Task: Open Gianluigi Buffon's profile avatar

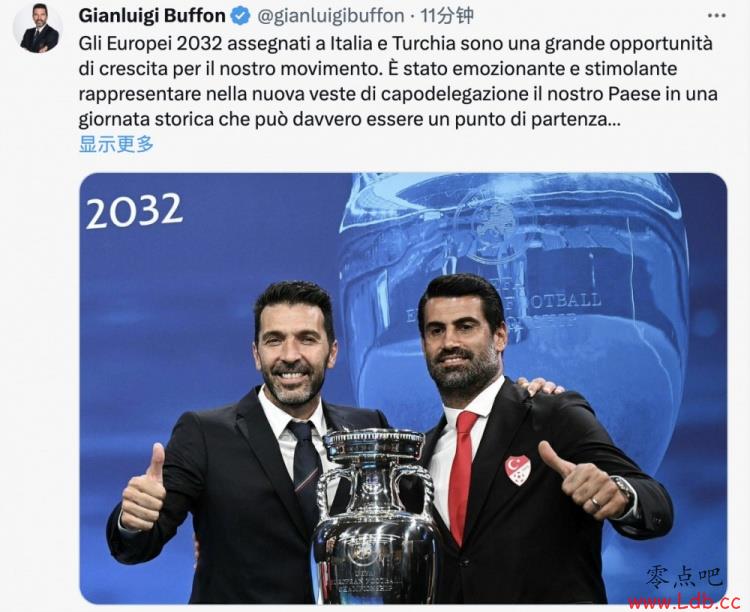Action: 39,28
